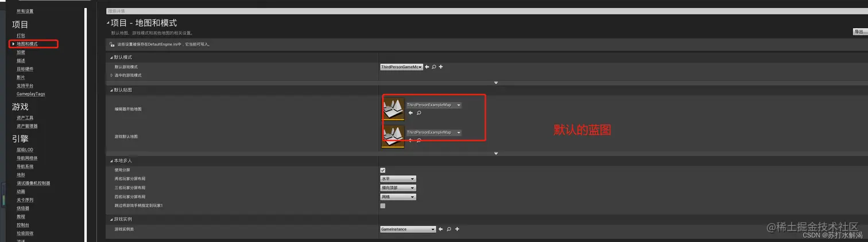Open the 打包 settings page
Image resolution: width=868 pixels, height=242 pixels.
click(21, 36)
